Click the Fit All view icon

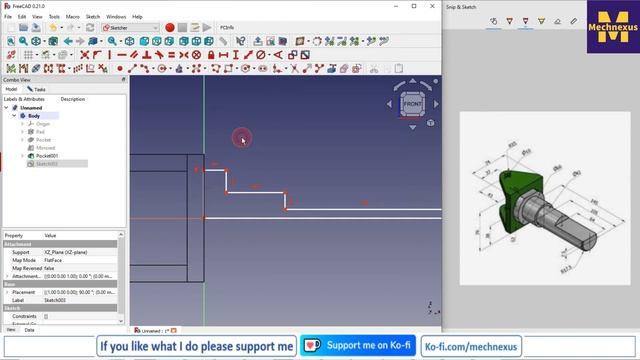pos(11,41)
